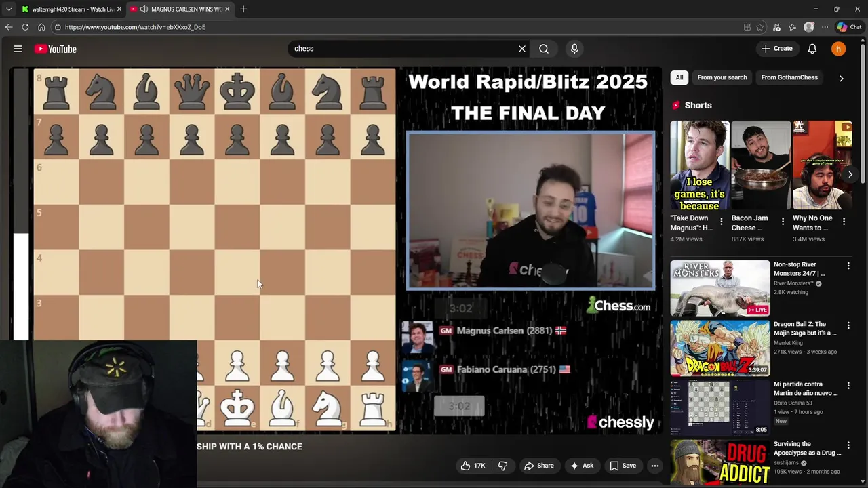Image resolution: width=868 pixels, height=488 pixels.
Task: Go back with the browser back arrow
Action: pos(9,27)
